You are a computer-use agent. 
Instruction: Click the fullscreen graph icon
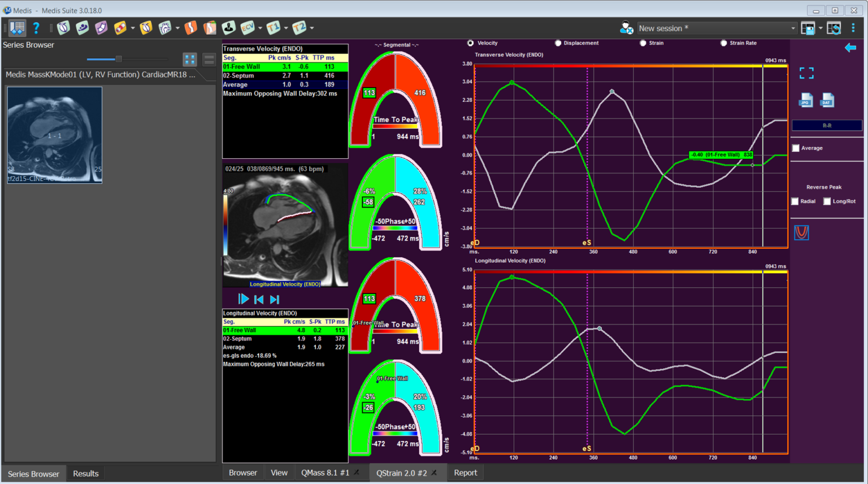point(806,72)
